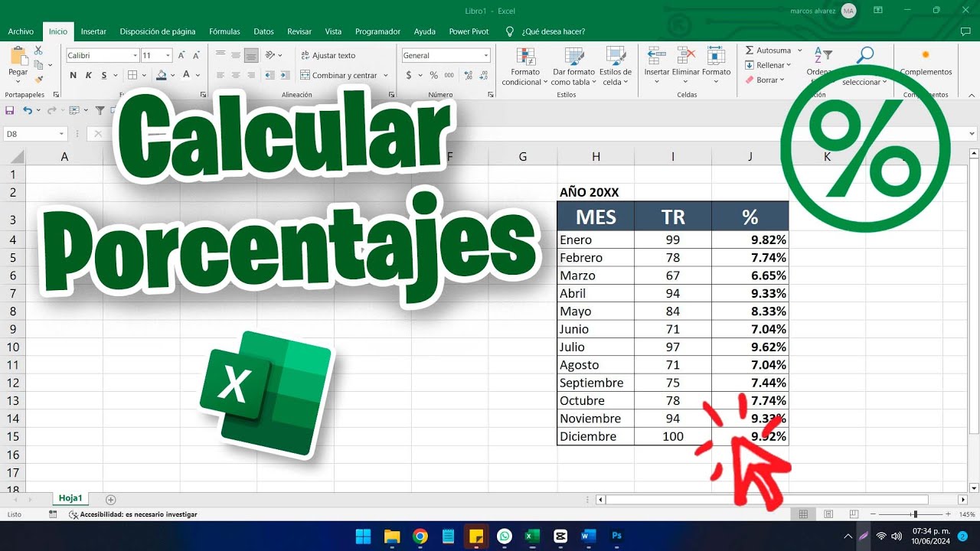Apply percent style with % button
Image resolution: width=980 pixels, height=551 pixels.
point(434,75)
